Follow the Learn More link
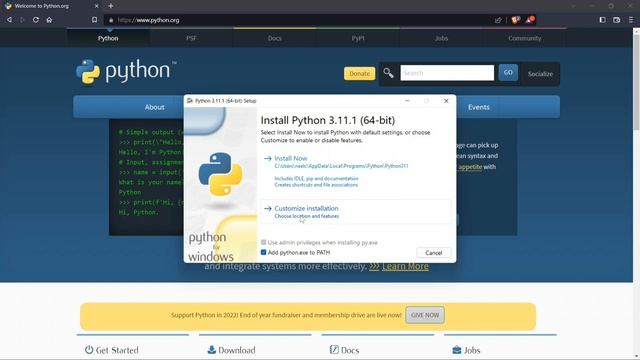 coord(405,266)
